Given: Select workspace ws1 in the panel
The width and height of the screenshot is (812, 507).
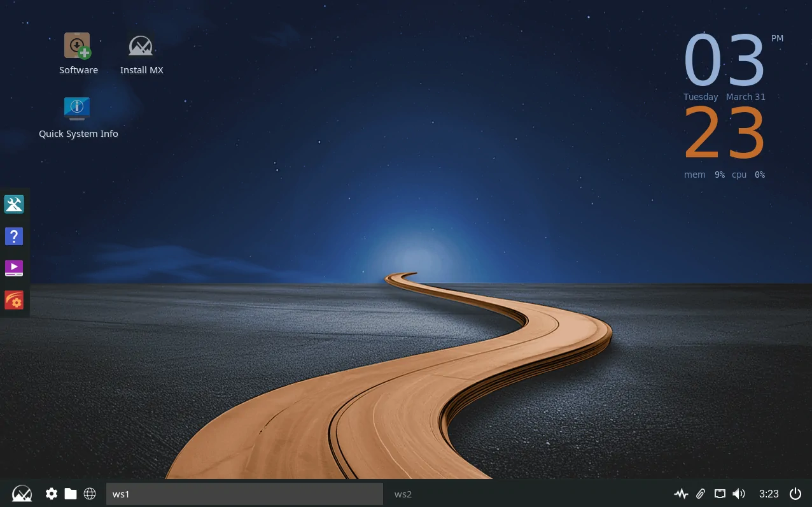Looking at the screenshot, I should coord(244,494).
